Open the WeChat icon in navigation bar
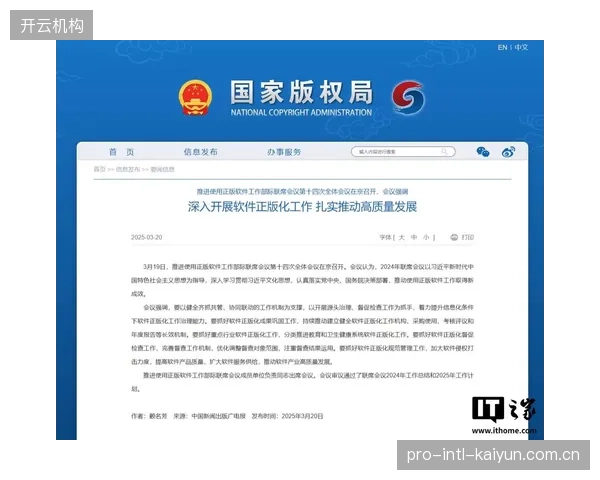This screenshot has width=600, height=480. 483,152
